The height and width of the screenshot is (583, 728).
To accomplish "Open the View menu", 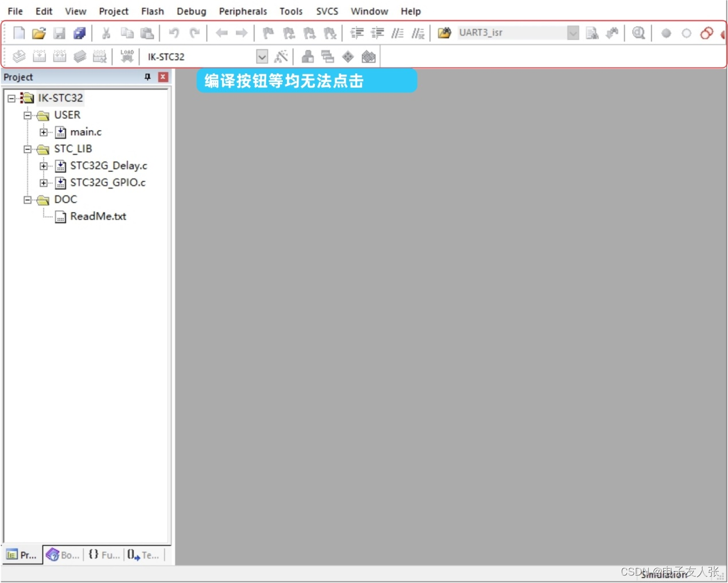I will click(x=75, y=11).
